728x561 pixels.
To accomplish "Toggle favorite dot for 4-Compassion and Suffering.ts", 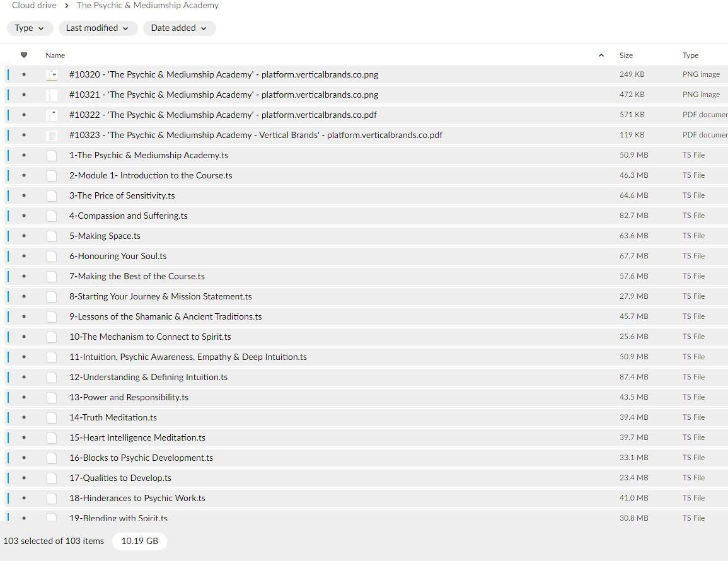I will tap(24, 216).
